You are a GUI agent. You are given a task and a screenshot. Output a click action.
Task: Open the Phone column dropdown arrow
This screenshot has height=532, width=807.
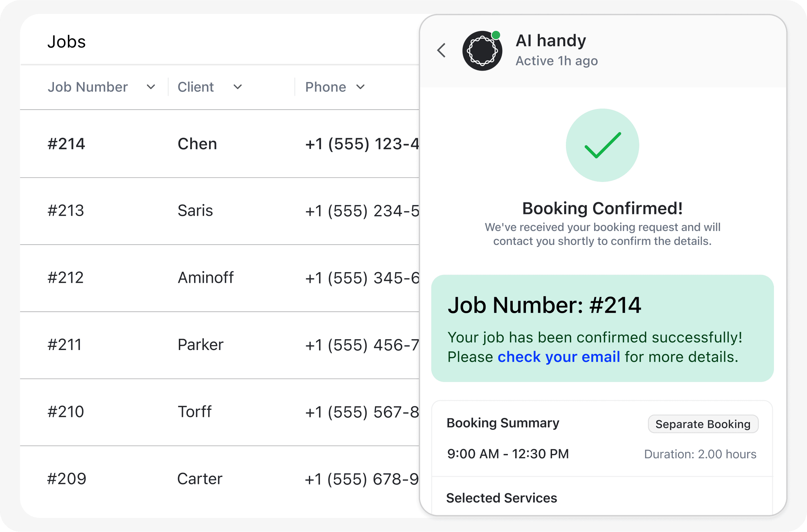tap(361, 87)
